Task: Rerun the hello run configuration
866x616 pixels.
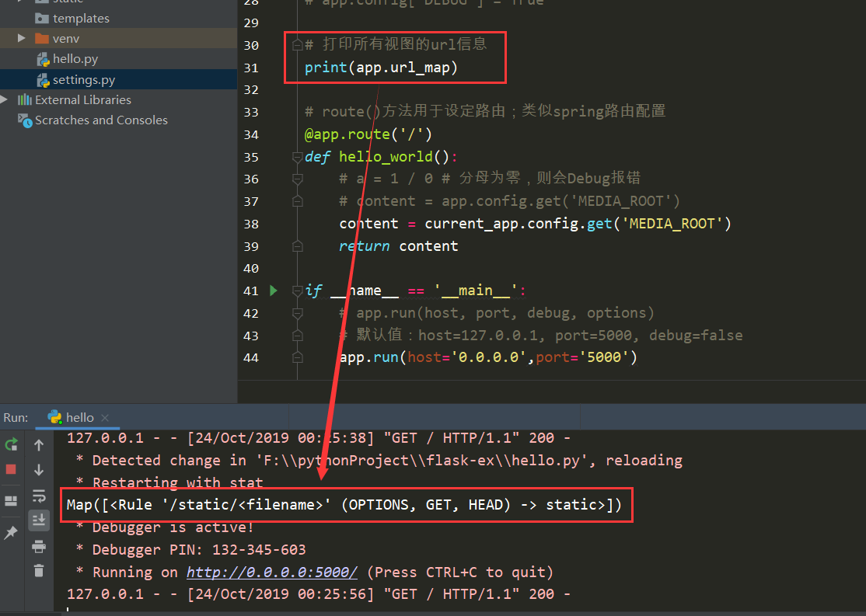Action: [11, 444]
